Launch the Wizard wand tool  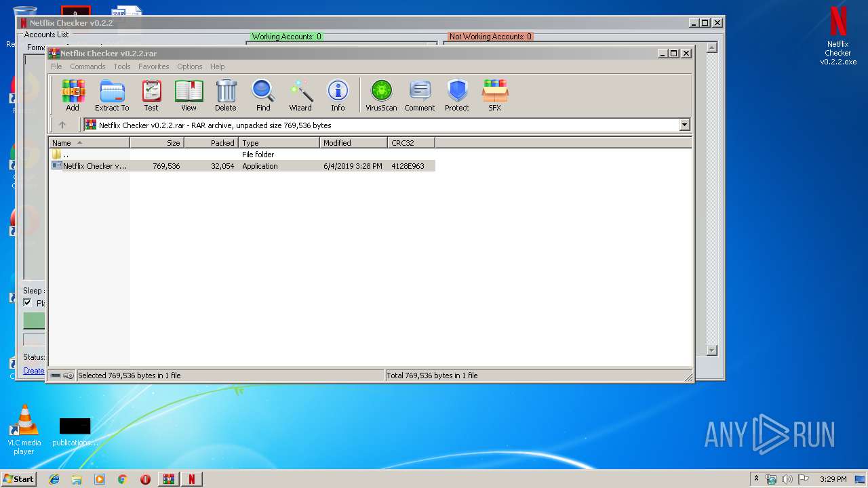(x=300, y=95)
